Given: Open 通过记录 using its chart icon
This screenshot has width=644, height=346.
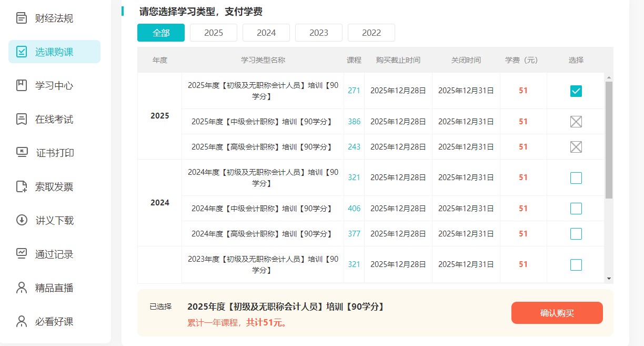Looking at the screenshot, I should tap(22, 254).
